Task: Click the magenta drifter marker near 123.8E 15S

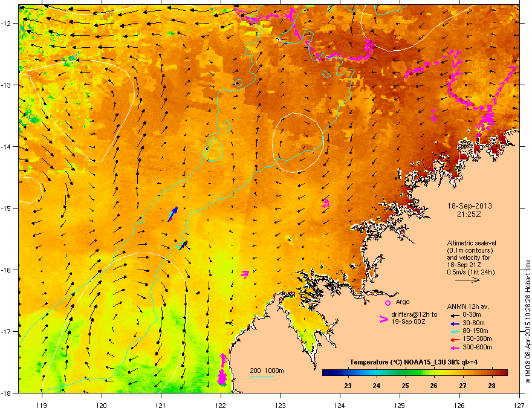Action: (326, 203)
